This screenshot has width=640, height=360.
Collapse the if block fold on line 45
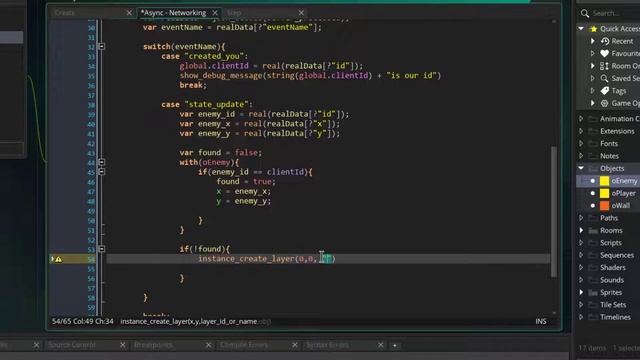[x=102, y=172]
